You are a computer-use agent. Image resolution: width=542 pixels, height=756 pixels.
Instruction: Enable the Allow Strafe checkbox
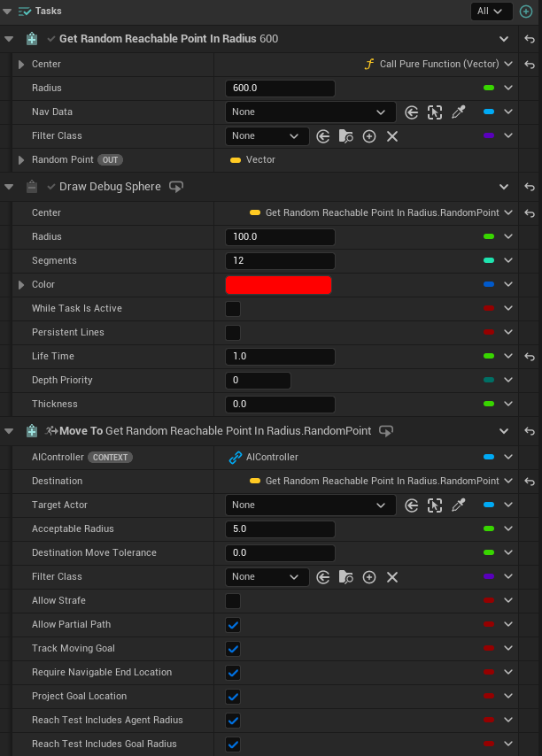(x=233, y=601)
